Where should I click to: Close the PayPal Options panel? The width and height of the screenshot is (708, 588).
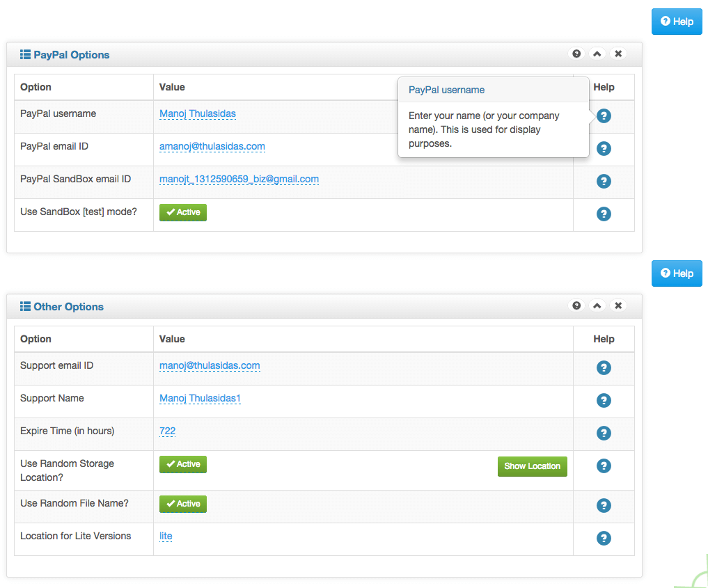618,54
